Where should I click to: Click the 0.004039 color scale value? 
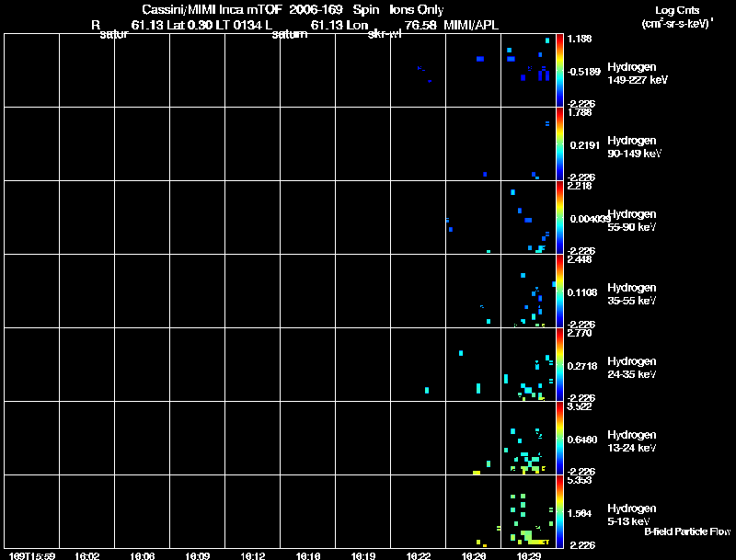[590, 219]
